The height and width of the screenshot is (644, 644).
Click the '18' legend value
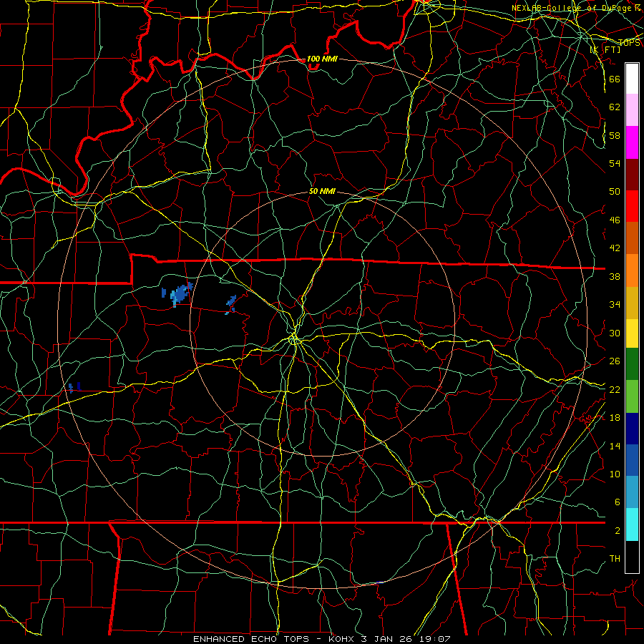[615, 418]
